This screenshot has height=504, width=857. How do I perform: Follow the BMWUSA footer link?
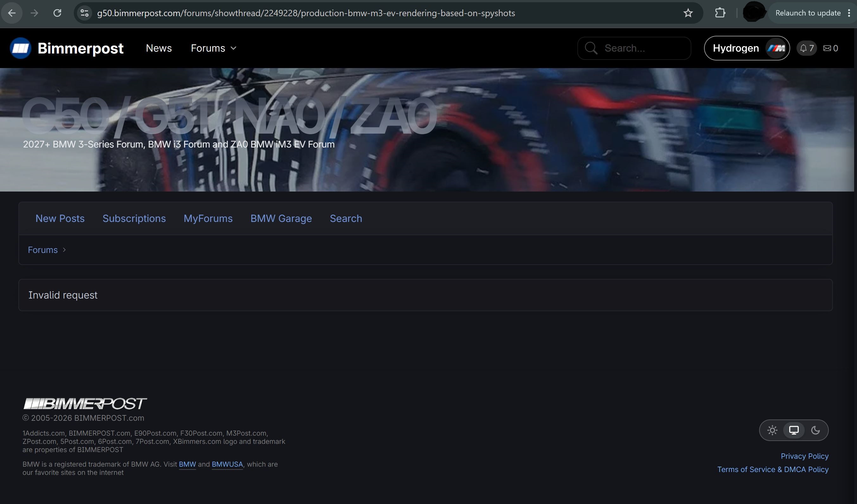(x=227, y=464)
